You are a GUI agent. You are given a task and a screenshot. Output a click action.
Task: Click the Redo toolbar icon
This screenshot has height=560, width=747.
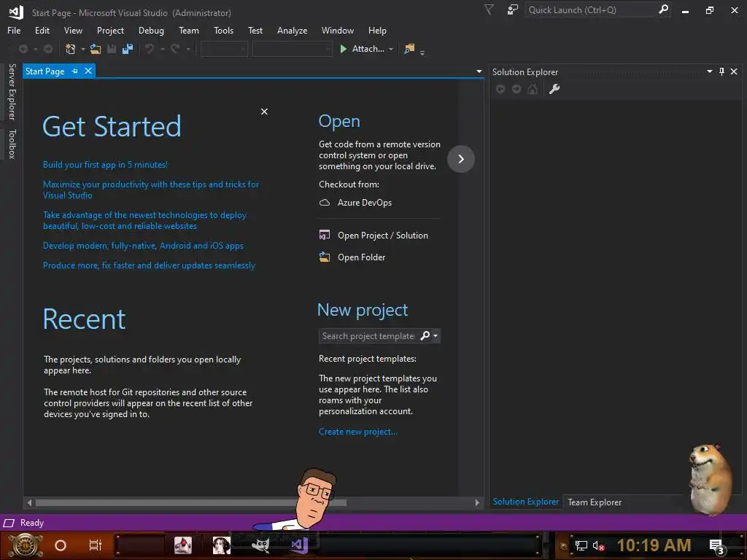click(x=175, y=49)
